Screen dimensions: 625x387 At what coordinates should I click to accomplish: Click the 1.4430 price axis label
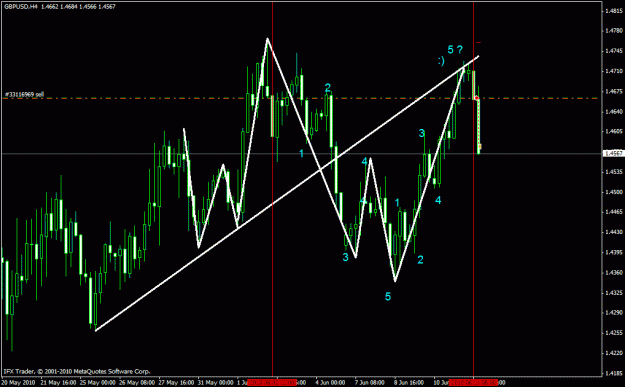click(x=614, y=232)
